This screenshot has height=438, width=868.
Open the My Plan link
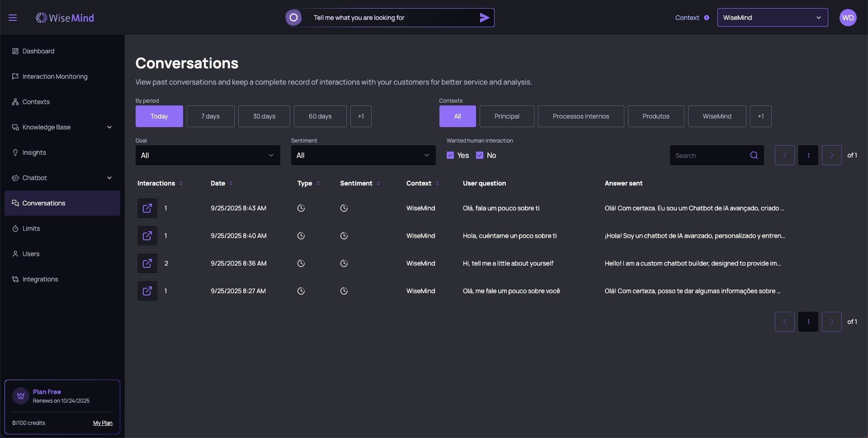pyautogui.click(x=103, y=423)
